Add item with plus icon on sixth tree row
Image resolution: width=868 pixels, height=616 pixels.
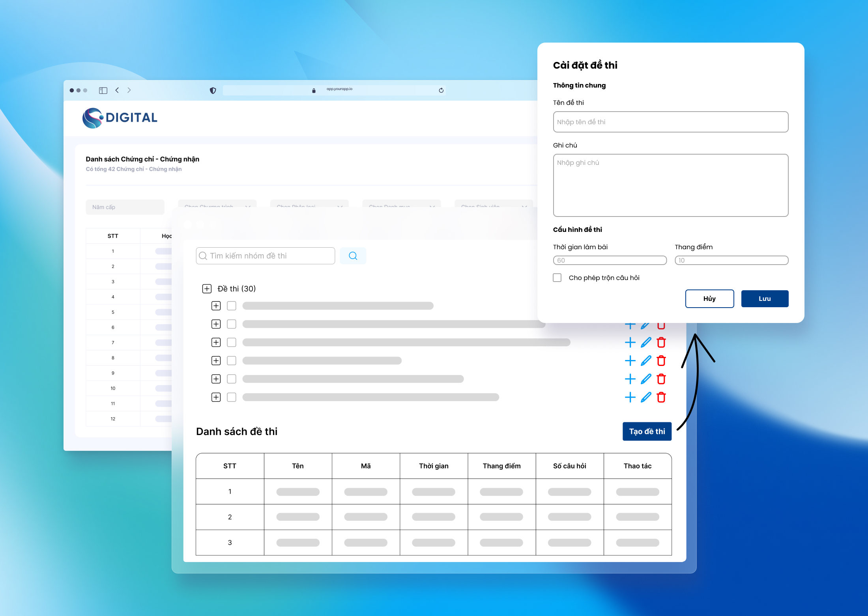pyautogui.click(x=630, y=397)
